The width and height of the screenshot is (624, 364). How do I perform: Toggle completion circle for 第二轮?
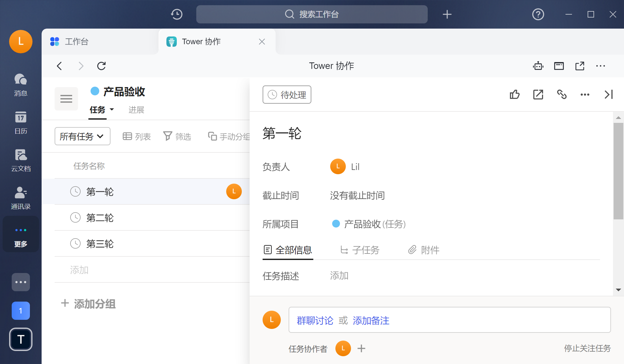tap(75, 217)
